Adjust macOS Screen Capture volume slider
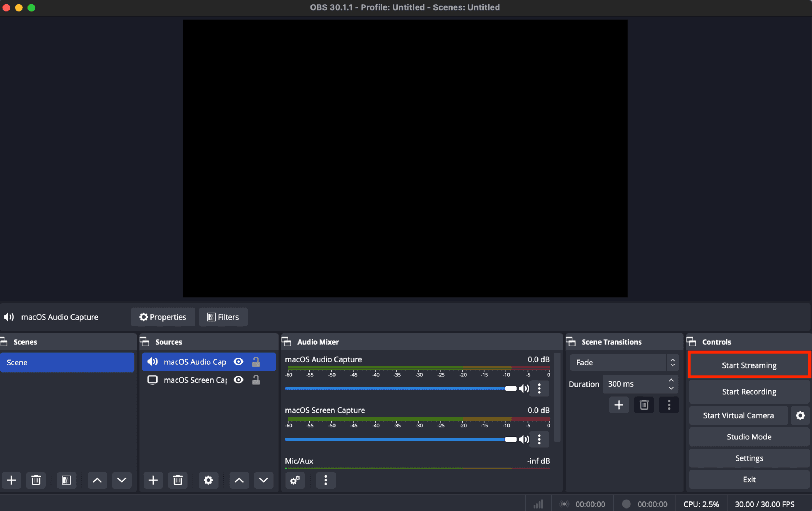 pos(400,439)
